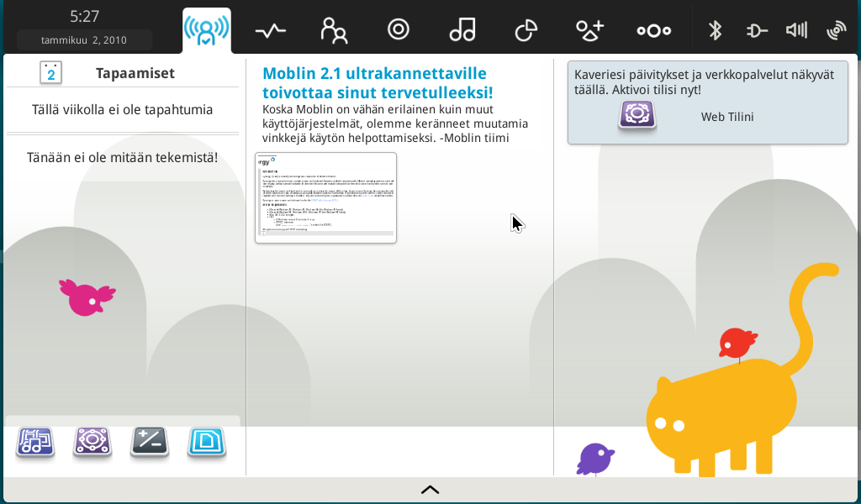Click the date tammikuu 2, 2010
Viewport: 861px width, 504px height.
pyautogui.click(x=84, y=40)
